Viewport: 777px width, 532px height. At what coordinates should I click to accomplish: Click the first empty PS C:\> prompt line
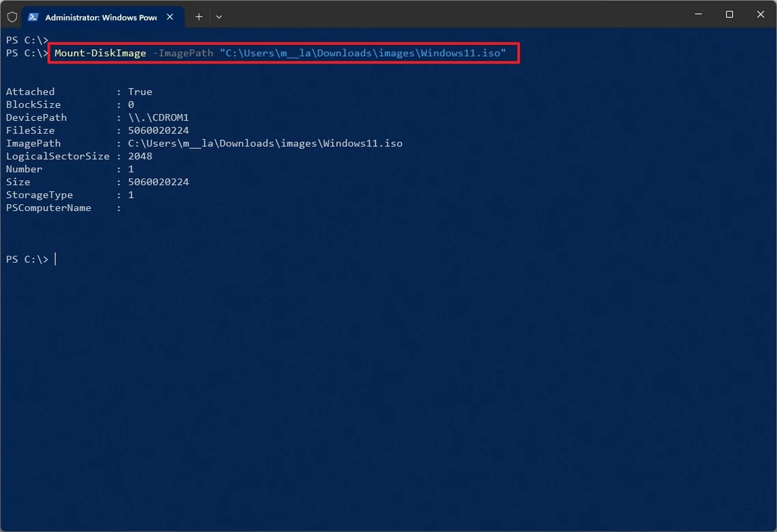[x=27, y=40]
